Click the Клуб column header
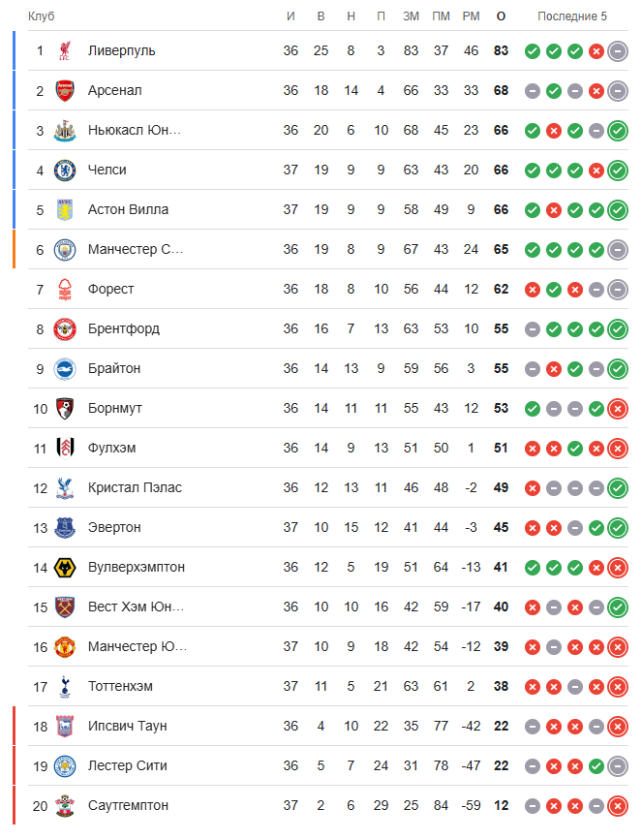The image size is (642, 840). [x=42, y=16]
